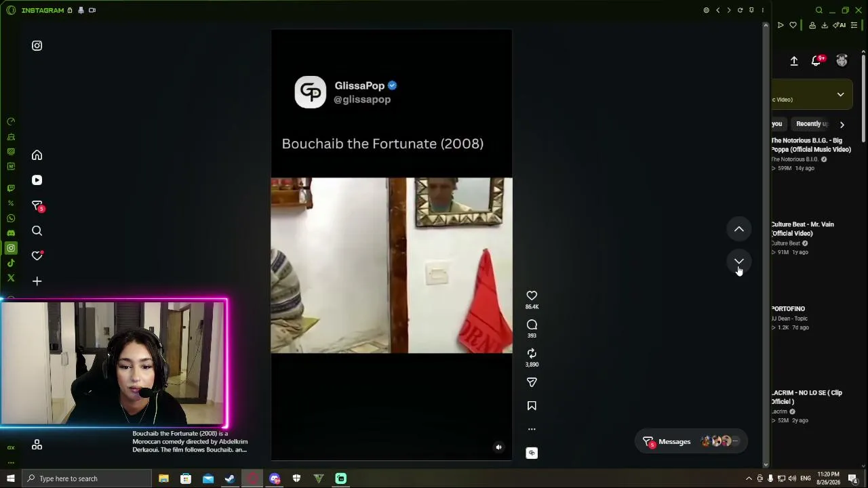
Task: Pin the Instagram sidebar panel
Action: pos(751,10)
